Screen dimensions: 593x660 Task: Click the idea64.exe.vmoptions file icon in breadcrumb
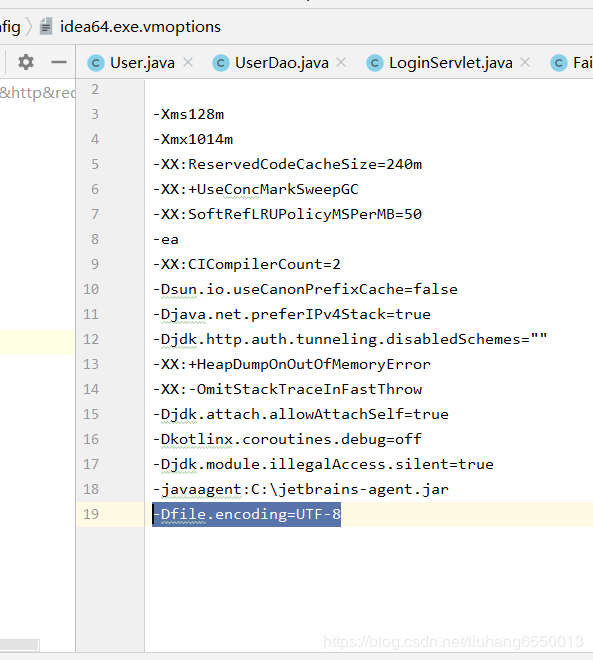pyautogui.click(x=45, y=27)
